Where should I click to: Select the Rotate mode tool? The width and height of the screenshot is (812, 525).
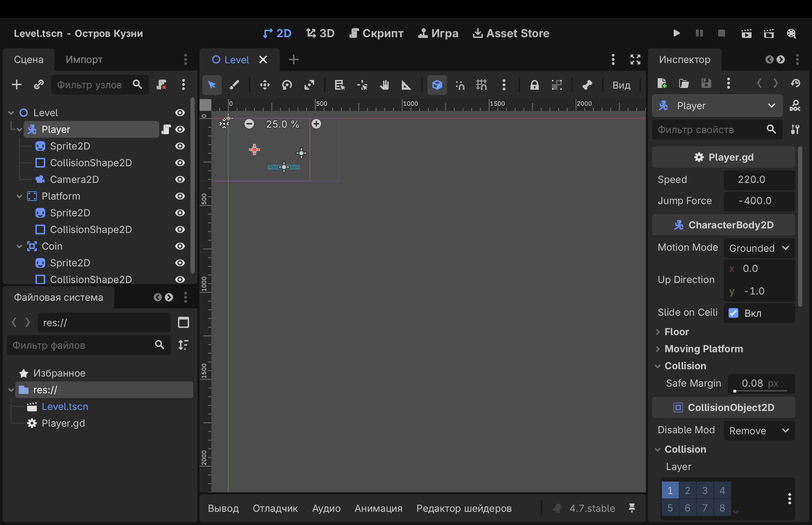click(x=287, y=85)
